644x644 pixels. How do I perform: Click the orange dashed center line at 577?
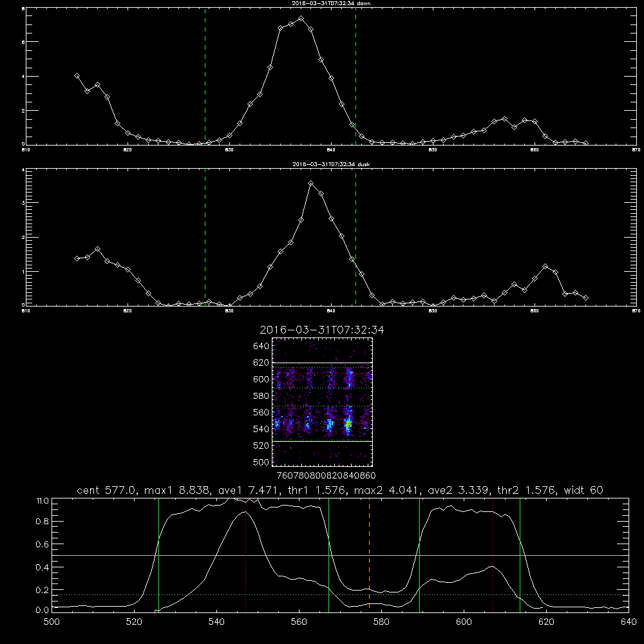(369, 554)
